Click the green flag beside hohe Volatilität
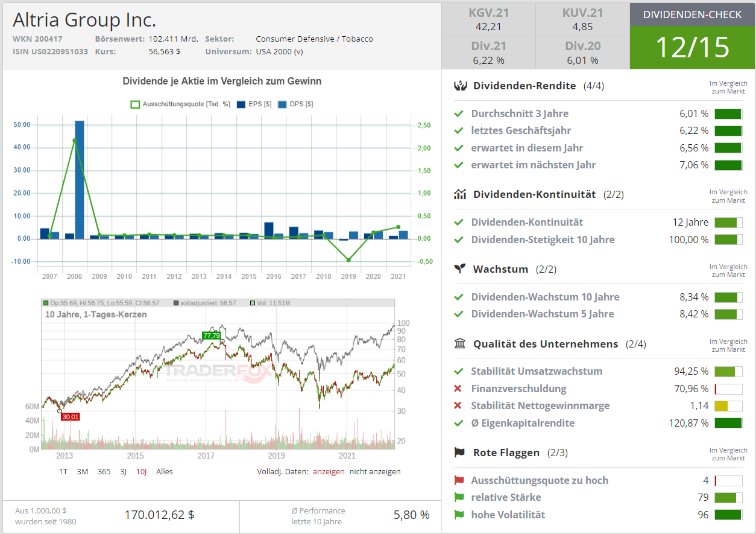The image size is (756, 534). (459, 515)
